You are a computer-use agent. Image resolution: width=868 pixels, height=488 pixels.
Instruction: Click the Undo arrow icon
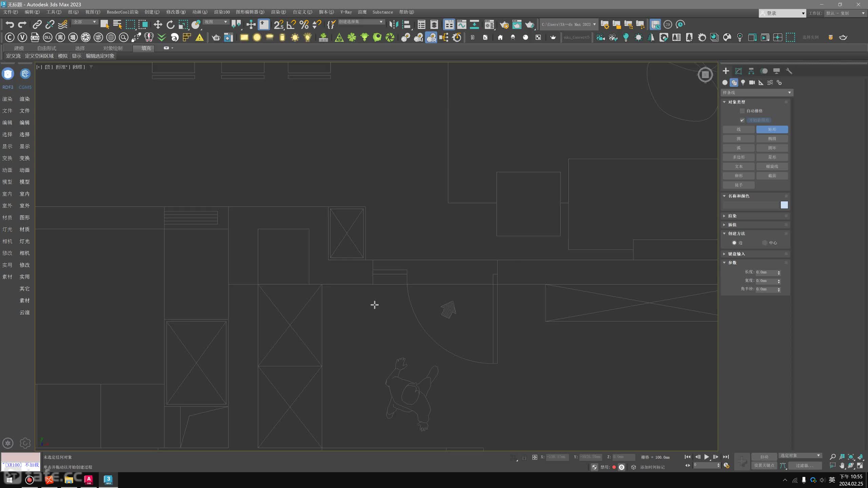(9, 24)
